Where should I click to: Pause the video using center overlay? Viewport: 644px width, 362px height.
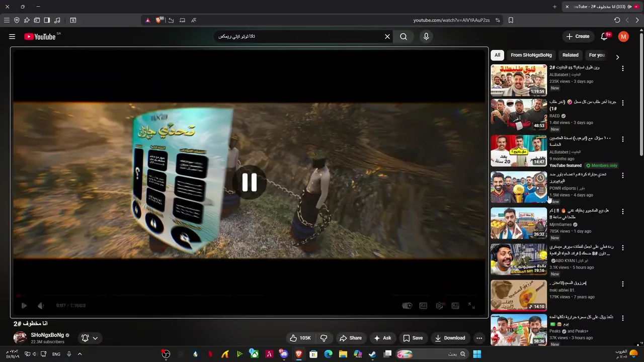click(250, 183)
